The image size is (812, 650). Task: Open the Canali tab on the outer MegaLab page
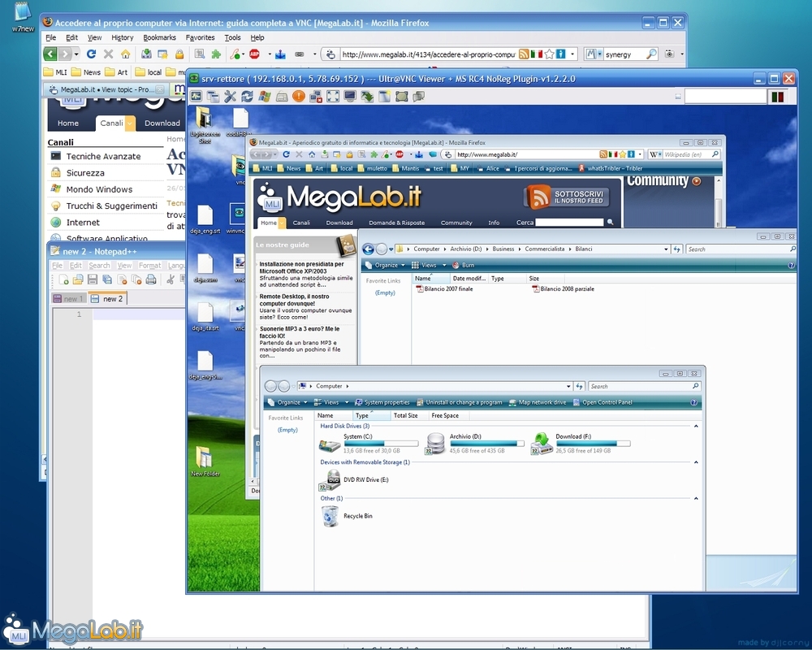[x=111, y=123]
